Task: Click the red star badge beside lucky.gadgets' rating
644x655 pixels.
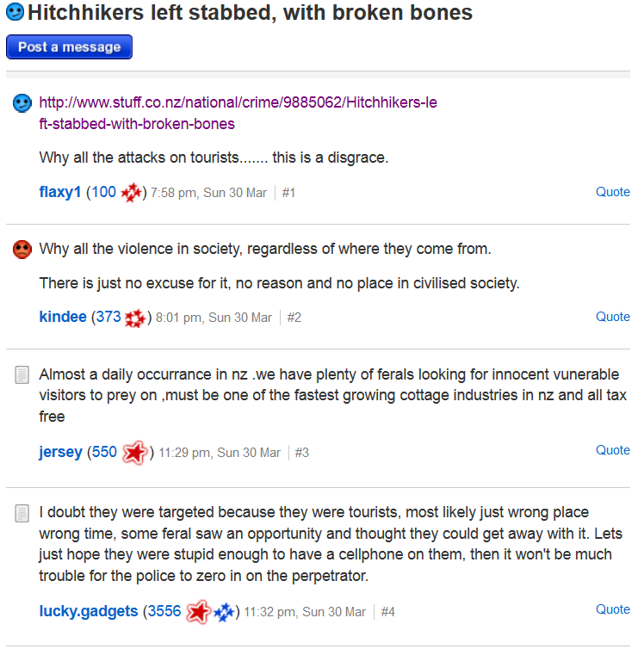Action: [x=199, y=612]
